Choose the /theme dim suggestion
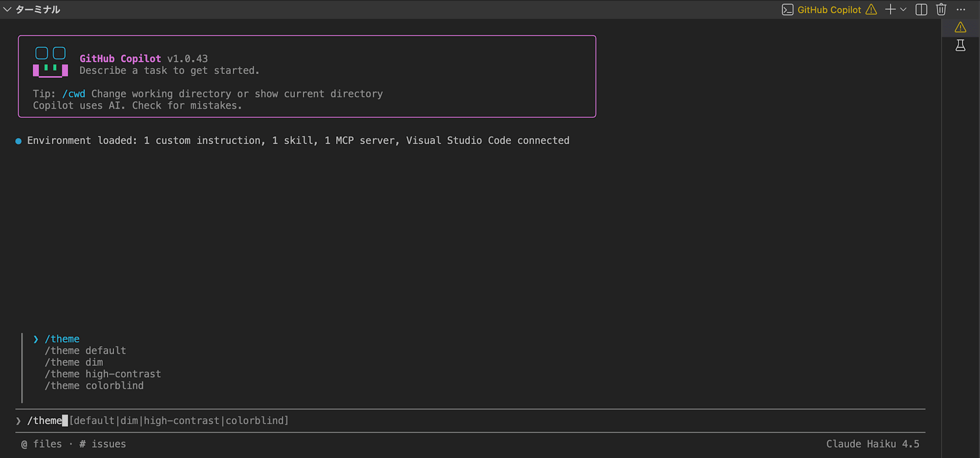Image resolution: width=980 pixels, height=458 pixels. point(73,362)
